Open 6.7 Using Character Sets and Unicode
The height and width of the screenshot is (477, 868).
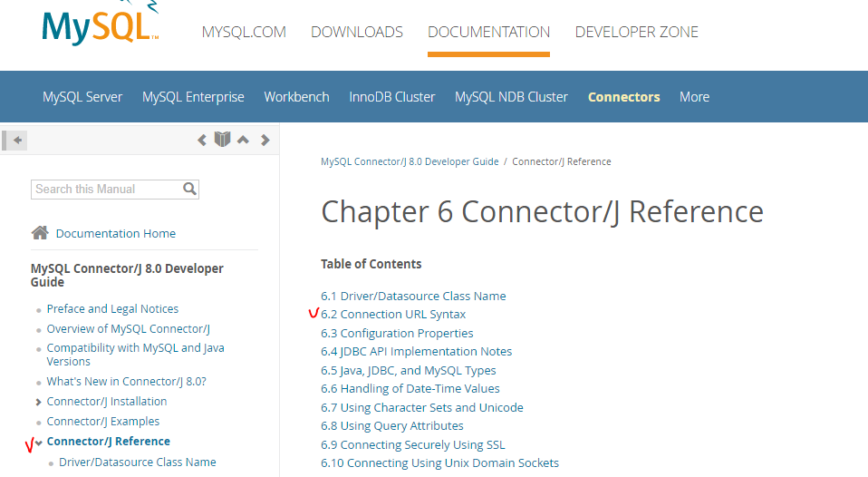(x=422, y=407)
